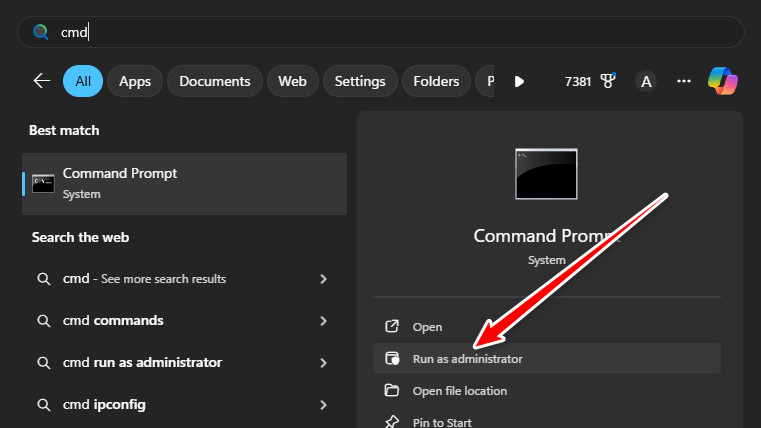Click the large Command Prompt preview thumbnail

tap(546, 176)
